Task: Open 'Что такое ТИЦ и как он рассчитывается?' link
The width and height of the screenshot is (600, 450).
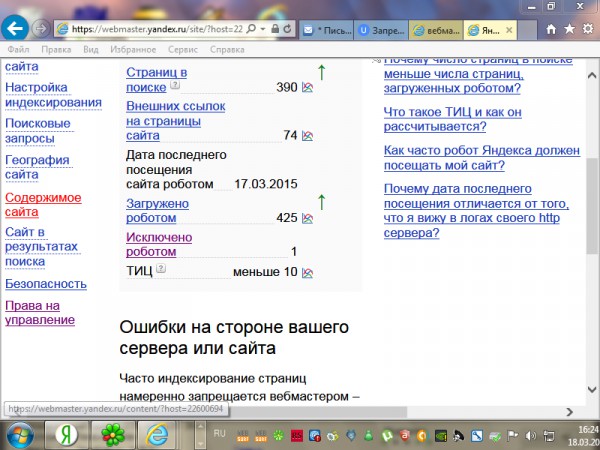Action: pos(453,119)
